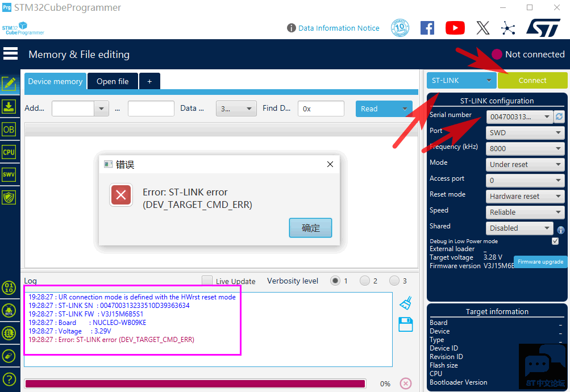Open the Shared Disabled dropdown
This screenshot has height=392, width=570.
[519, 228]
